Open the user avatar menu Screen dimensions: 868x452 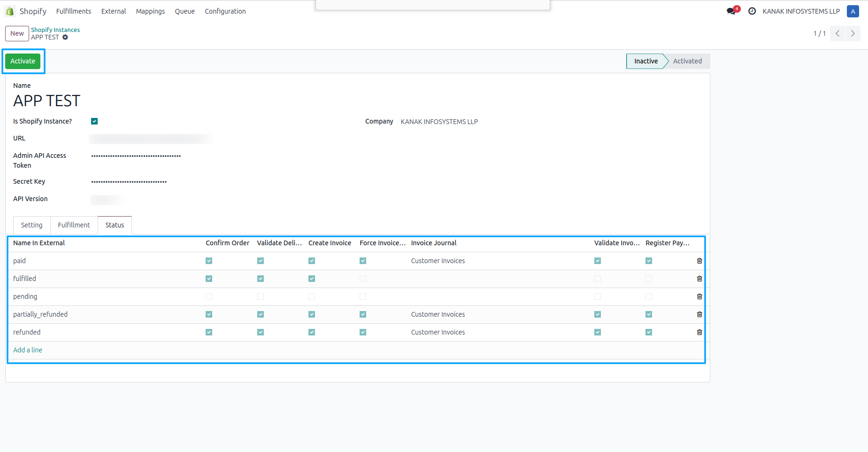(853, 11)
